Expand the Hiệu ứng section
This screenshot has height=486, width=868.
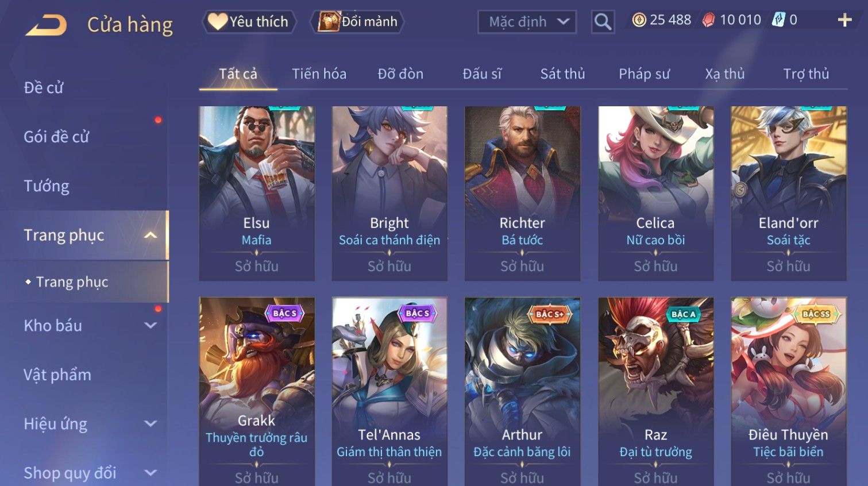tap(151, 423)
